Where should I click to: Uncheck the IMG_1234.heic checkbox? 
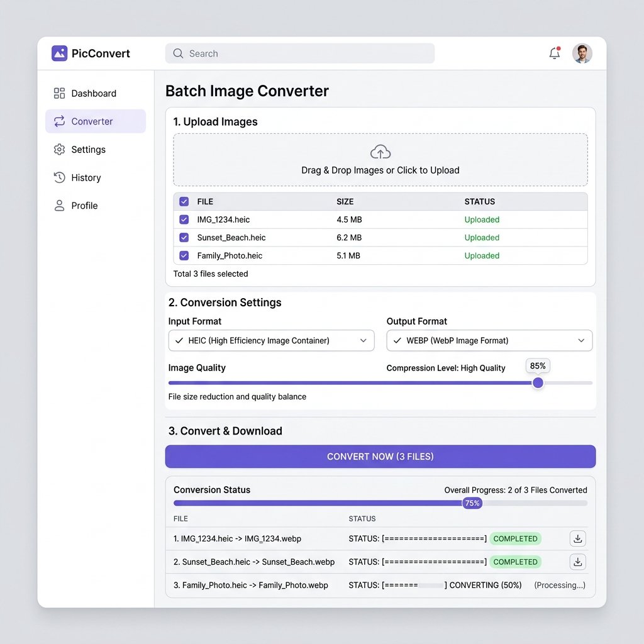(x=184, y=219)
